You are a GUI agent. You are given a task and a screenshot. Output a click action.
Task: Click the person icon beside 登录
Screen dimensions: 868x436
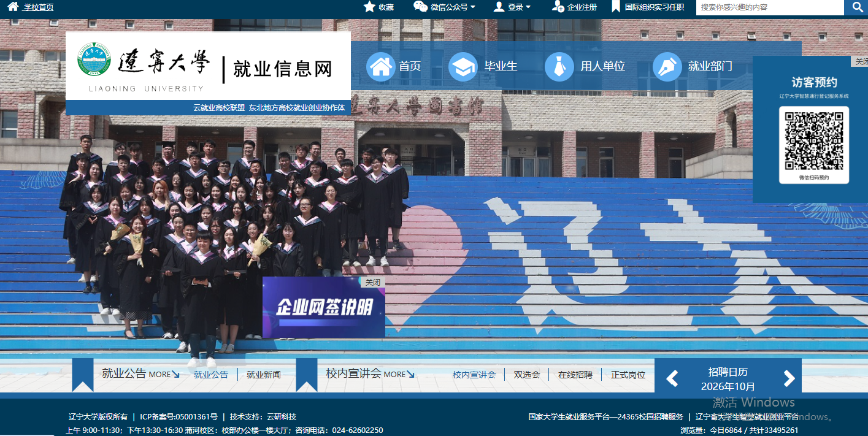pyautogui.click(x=499, y=7)
